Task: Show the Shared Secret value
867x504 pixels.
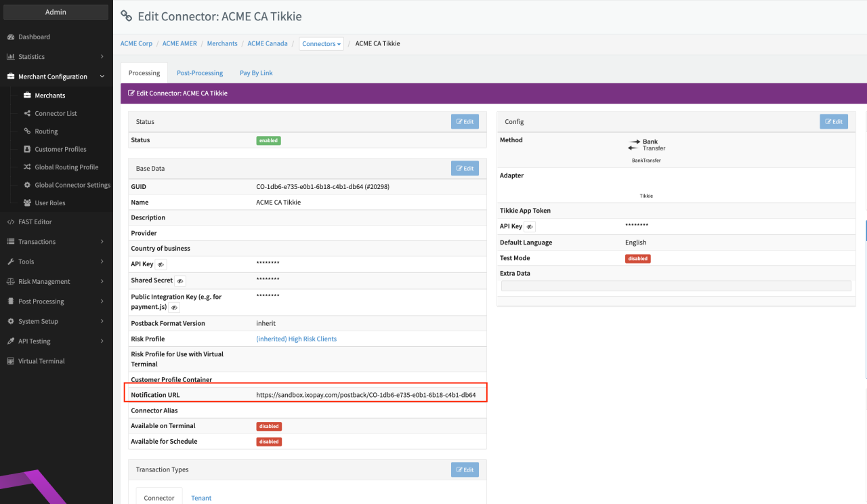Action: pyautogui.click(x=180, y=280)
